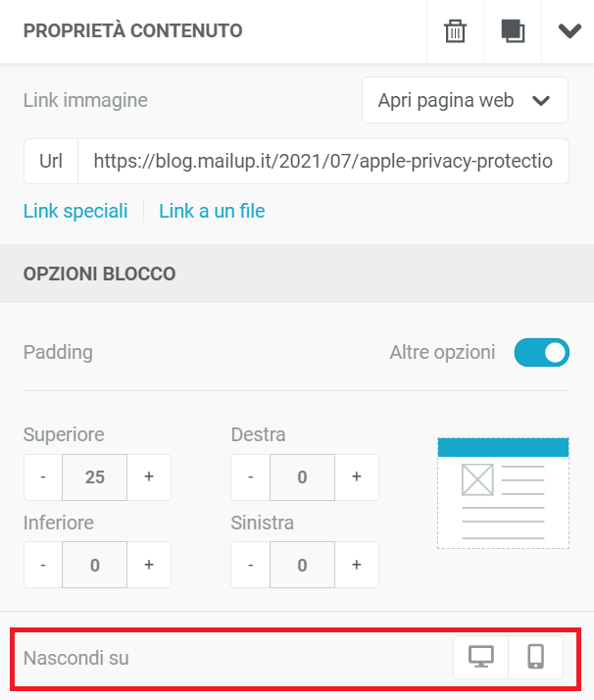Viewport: 594px width, 700px height.
Task: Click the 'Link a un file' link
Action: 212,211
